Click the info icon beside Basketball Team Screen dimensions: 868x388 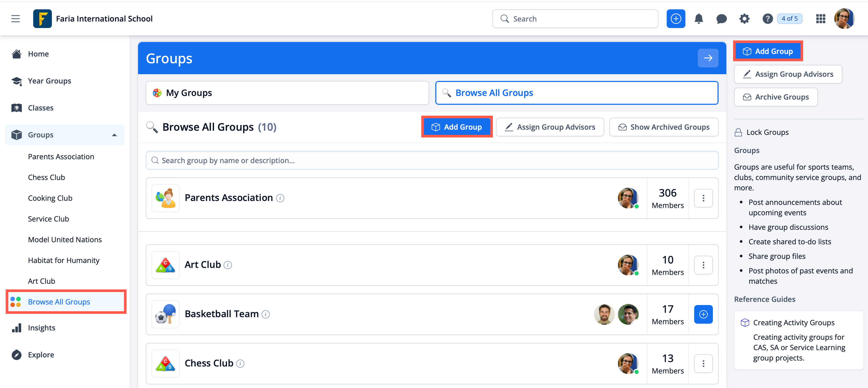pyautogui.click(x=266, y=315)
